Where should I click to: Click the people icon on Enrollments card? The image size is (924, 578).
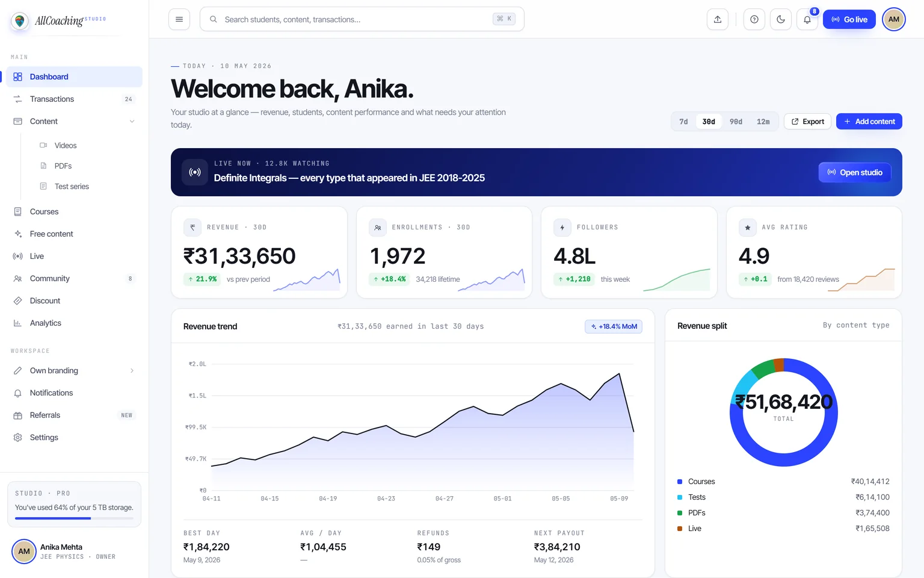[x=378, y=228]
